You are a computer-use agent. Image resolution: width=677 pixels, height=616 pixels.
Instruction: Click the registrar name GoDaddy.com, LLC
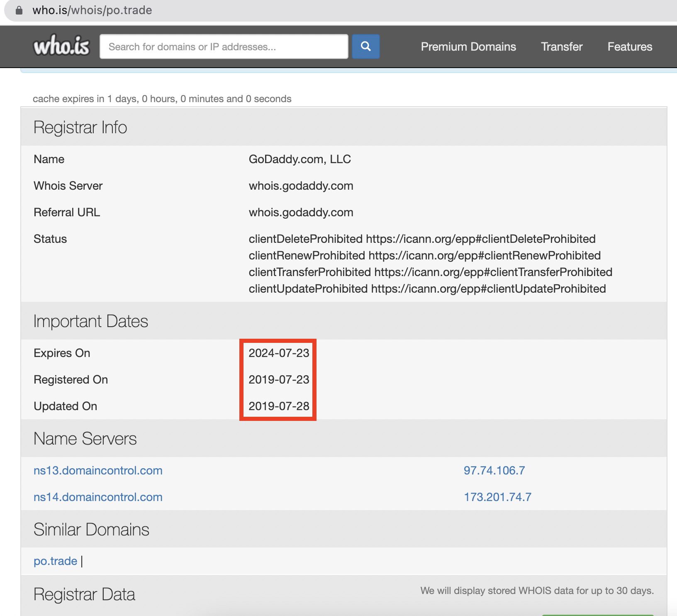pos(300,159)
